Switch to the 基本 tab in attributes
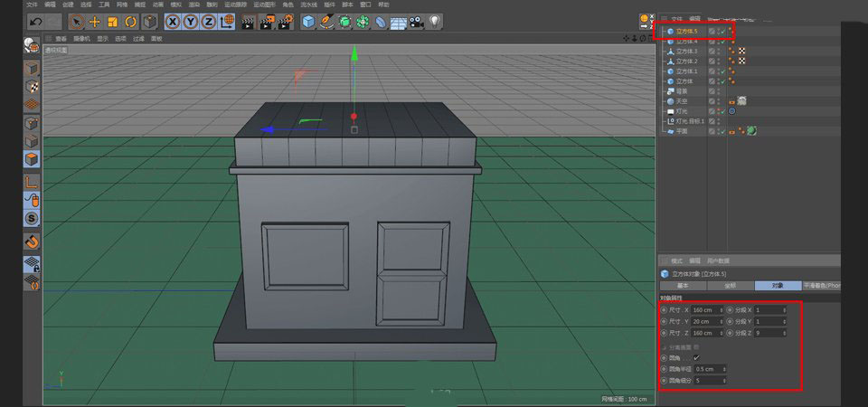The image size is (868, 407). pos(683,285)
